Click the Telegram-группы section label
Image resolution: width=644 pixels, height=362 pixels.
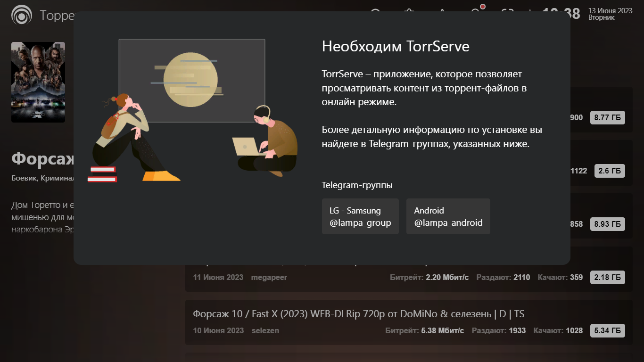(x=357, y=185)
